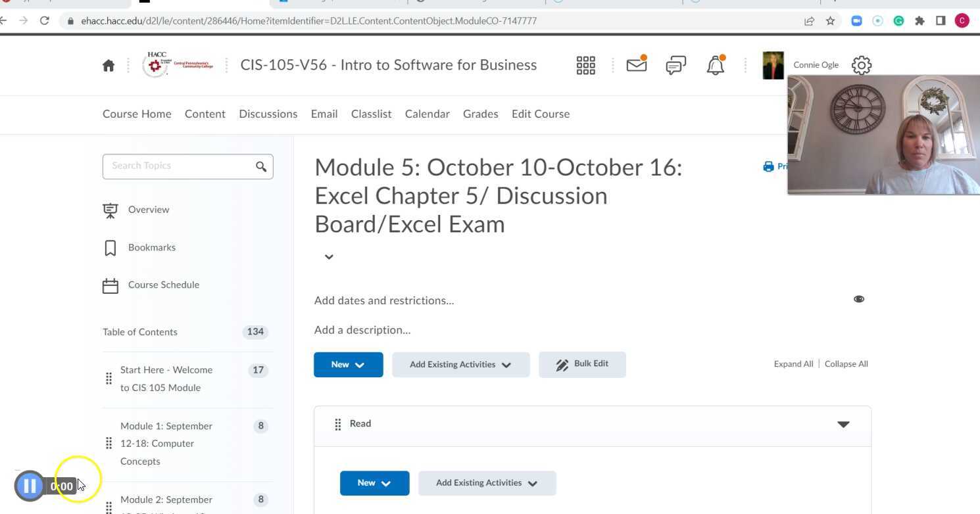The width and height of the screenshot is (980, 514).
Task: Open the chevron below the module title
Action: 329,256
